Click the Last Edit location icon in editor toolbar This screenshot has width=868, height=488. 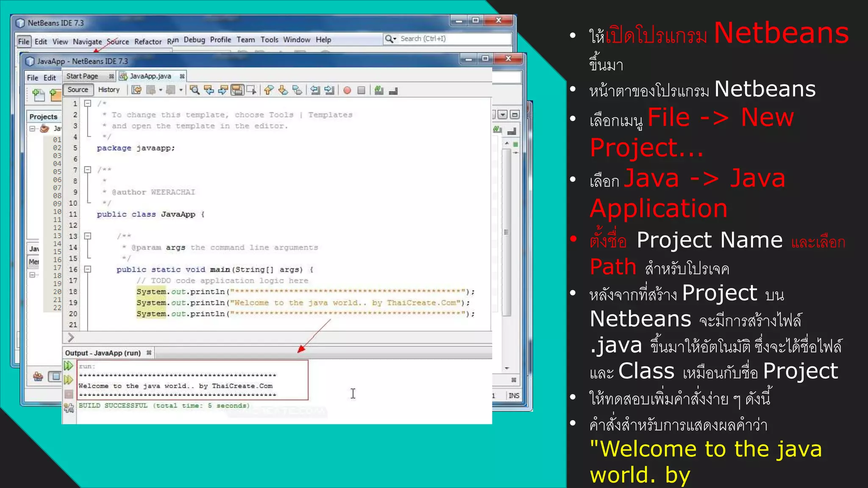click(136, 90)
